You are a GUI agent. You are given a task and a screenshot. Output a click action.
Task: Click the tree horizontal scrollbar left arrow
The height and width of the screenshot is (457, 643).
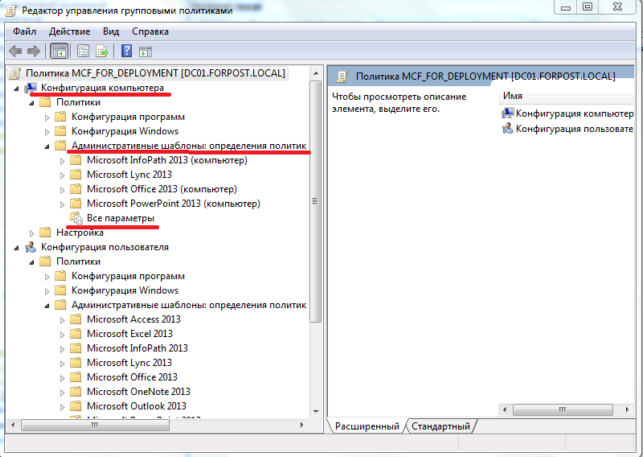(13, 425)
